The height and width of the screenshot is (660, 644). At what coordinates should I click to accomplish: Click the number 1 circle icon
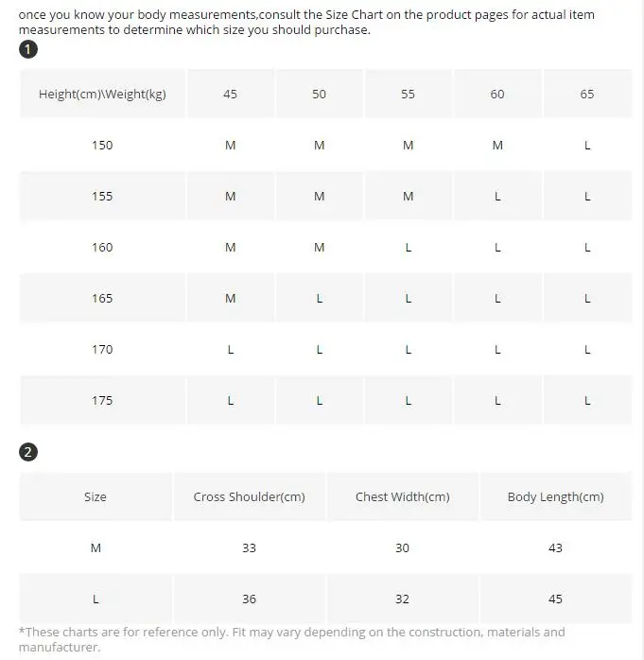pyautogui.click(x=28, y=49)
